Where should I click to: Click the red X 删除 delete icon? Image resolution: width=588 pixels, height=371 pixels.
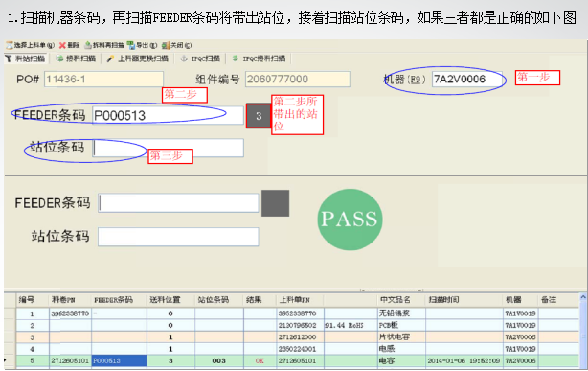(x=62, y=45)
